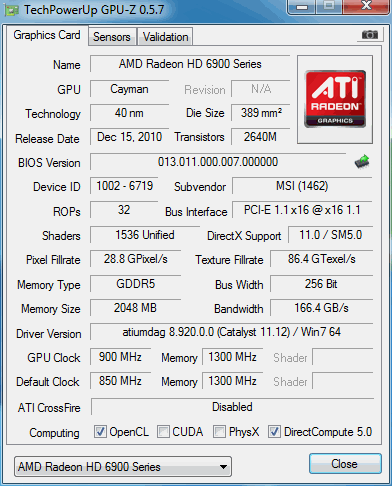The width and height of the screenshot is (392, 486).
Task: Close the window with the red X
Action: (x=367, y=6)
